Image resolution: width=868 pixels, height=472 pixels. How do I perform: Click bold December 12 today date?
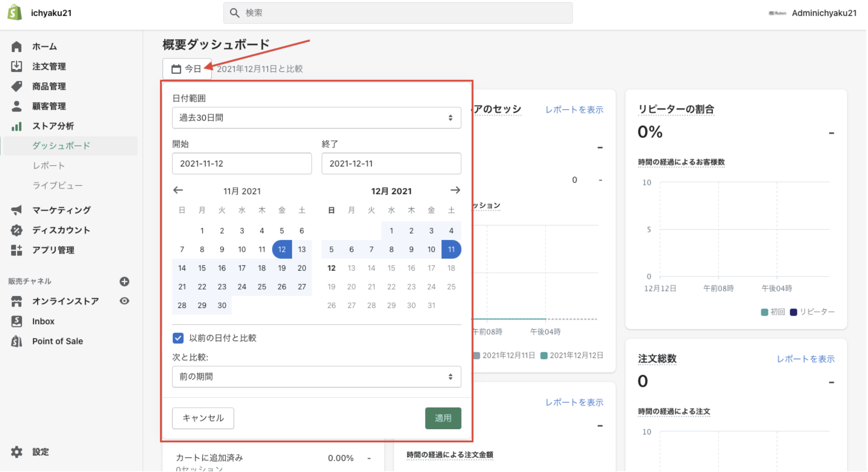[332, 268]
